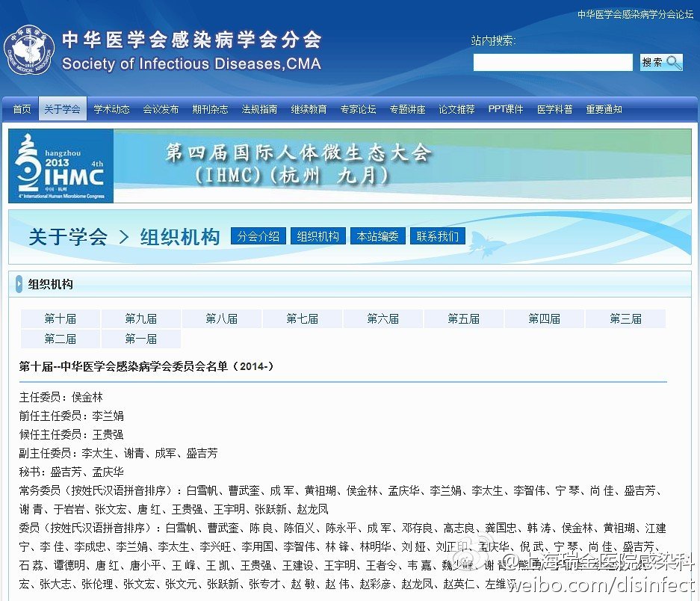Select the 第九届 committee tab
Viewport: 700px width, 601px height.
click(x=141, y=319)
